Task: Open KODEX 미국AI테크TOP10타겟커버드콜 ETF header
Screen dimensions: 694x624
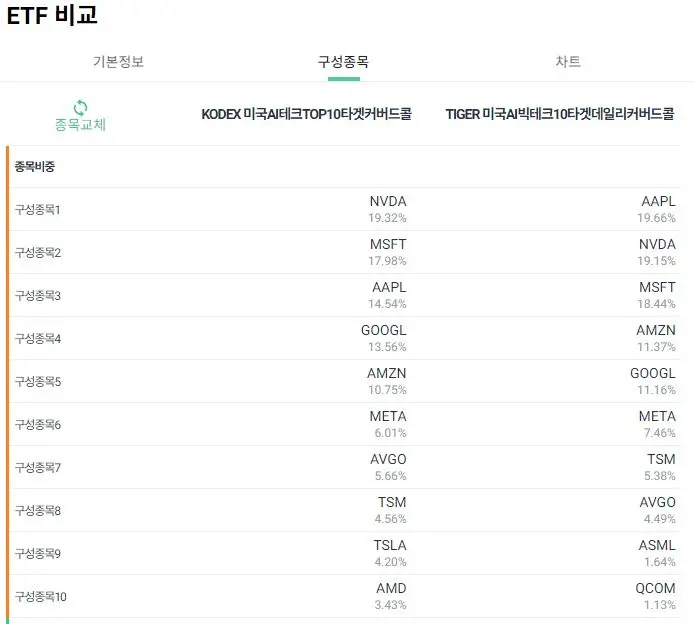Action: [x=306, y=114]
